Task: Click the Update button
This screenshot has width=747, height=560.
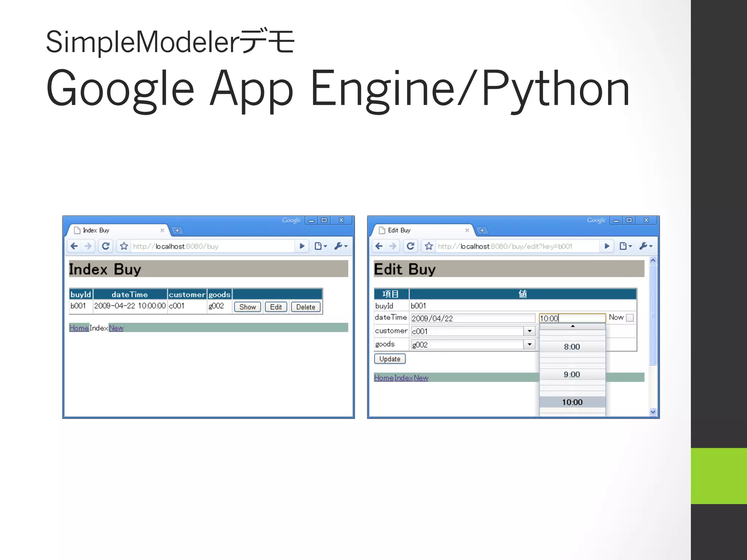Action: (x=390, y=359)
